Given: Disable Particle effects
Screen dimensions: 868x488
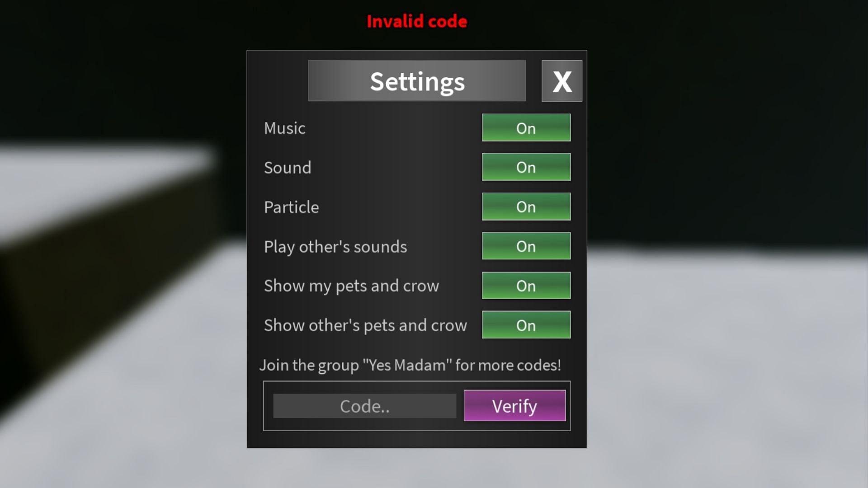Looking at the screenshot, I should [x=526, y=206].
